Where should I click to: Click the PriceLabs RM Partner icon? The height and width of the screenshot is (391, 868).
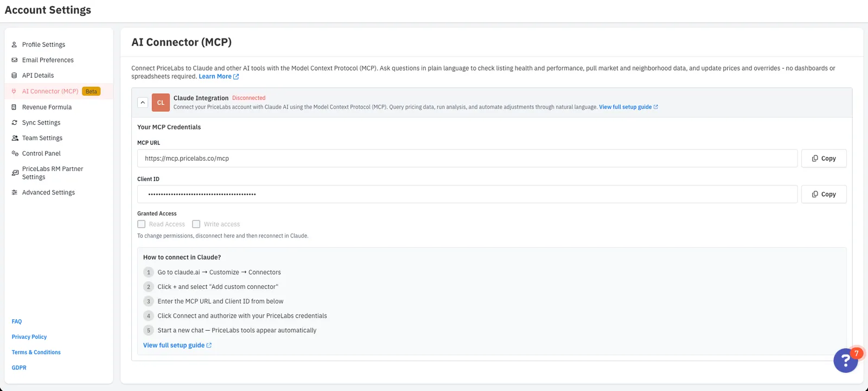[x=15, y=173]
